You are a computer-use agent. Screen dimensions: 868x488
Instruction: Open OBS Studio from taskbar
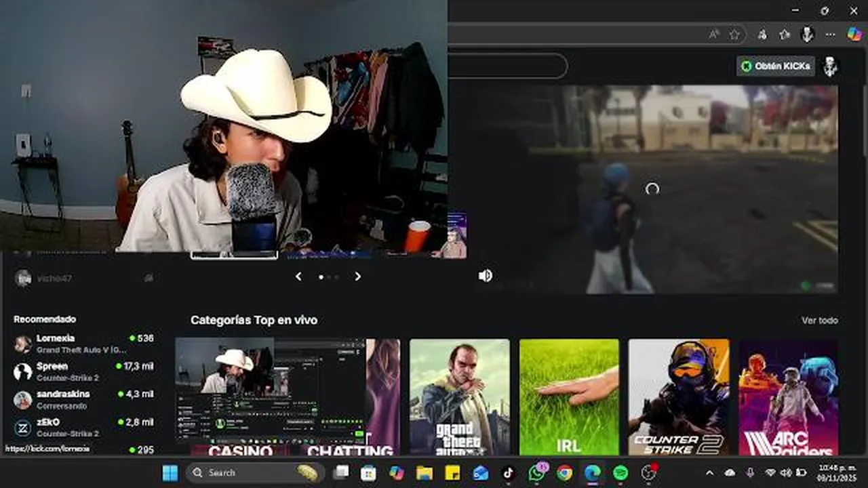[x=649, y=472]
